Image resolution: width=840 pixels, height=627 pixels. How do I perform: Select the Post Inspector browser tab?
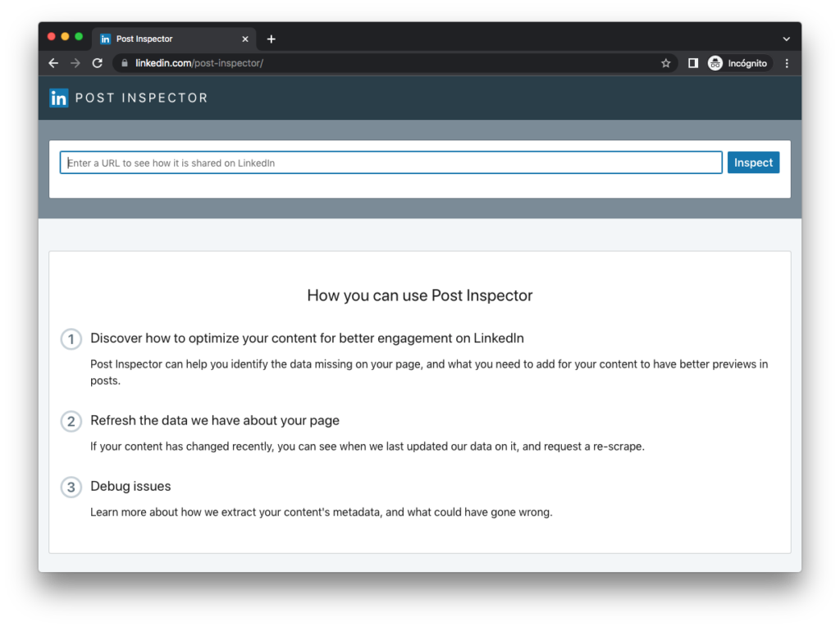[164, 39]
